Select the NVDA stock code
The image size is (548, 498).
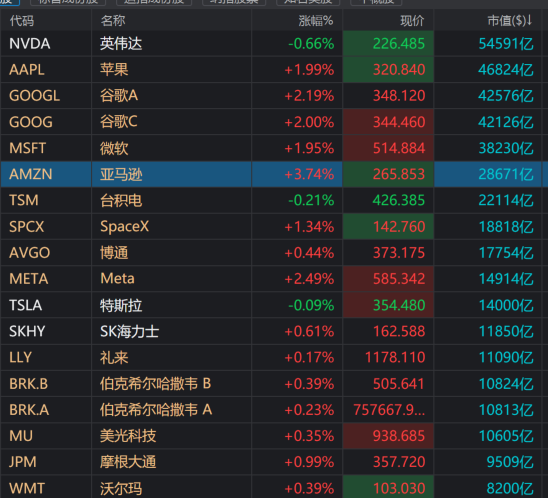[x=30, y=44]
